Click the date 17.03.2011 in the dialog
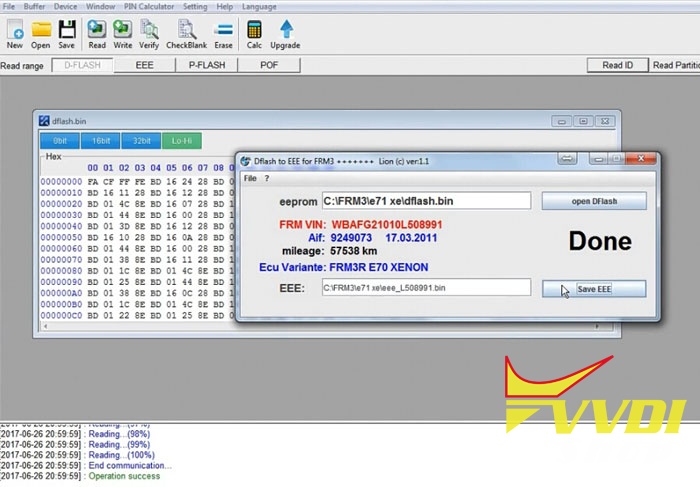Image resolution: width=700 pixels, height=487 pixels. point(411,238)
